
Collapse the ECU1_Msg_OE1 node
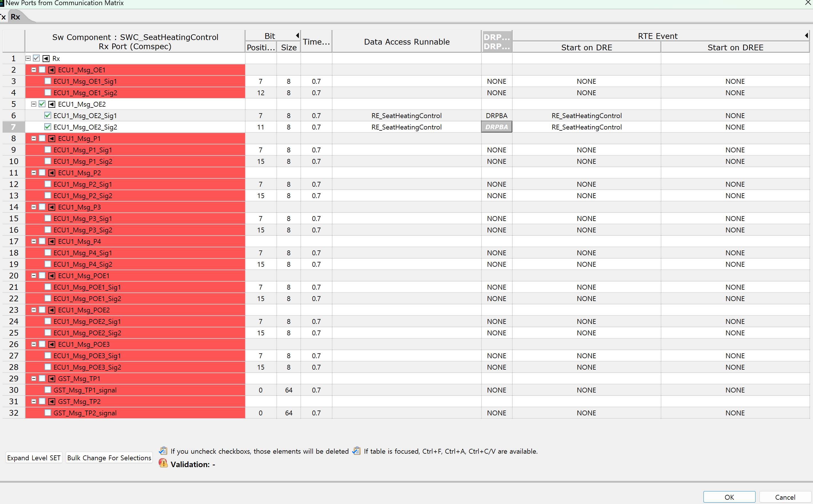(34, 70)
